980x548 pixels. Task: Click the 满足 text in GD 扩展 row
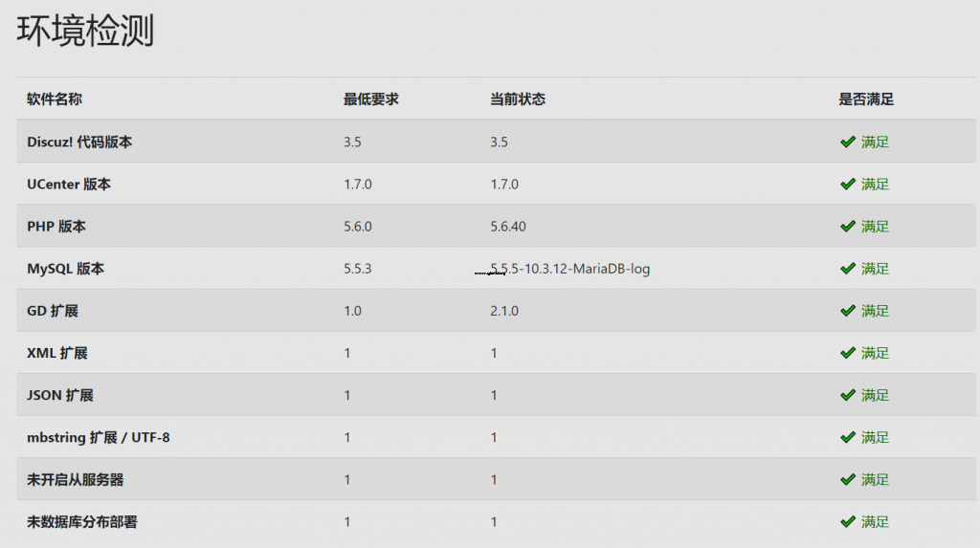[875, 311]
